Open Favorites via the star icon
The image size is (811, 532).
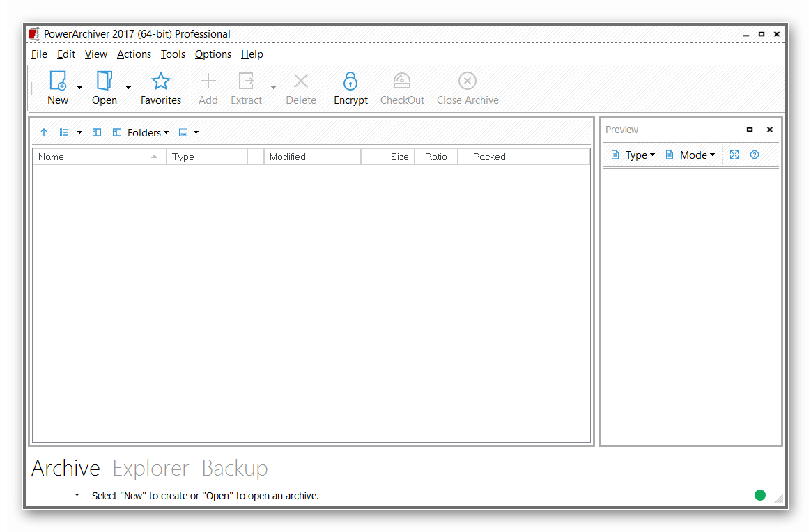tap(161, 81)
